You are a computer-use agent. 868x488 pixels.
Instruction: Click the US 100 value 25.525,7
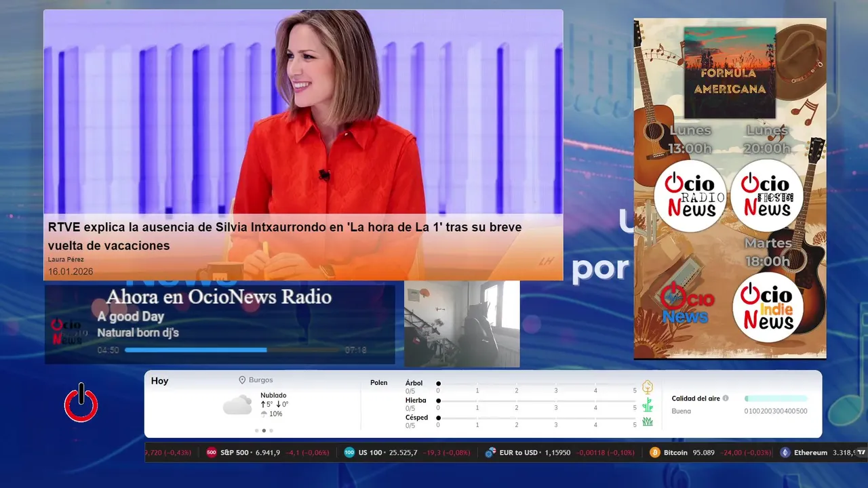click(403, 452)
